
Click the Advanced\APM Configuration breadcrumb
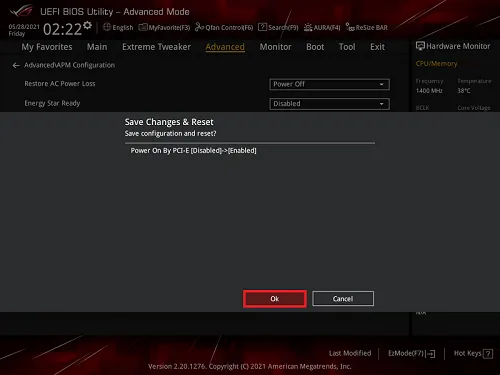[x=69, y=65]
